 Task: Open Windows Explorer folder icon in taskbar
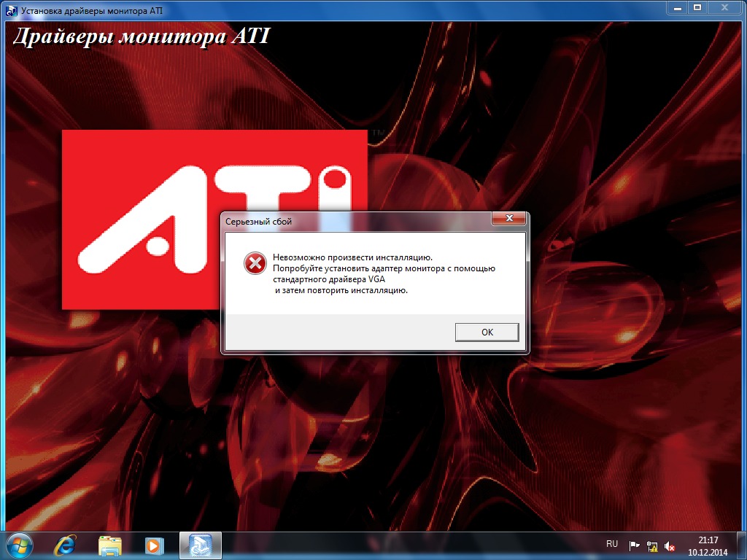110,545
